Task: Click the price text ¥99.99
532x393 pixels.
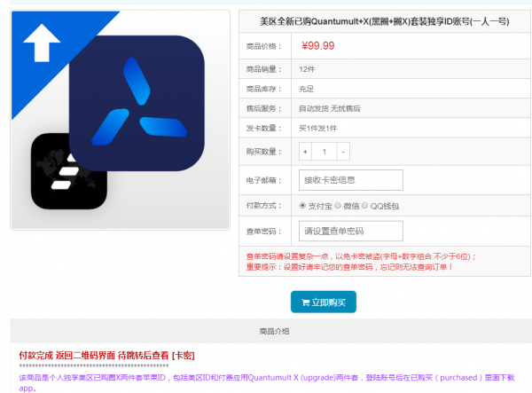Action: pos(318,46)
